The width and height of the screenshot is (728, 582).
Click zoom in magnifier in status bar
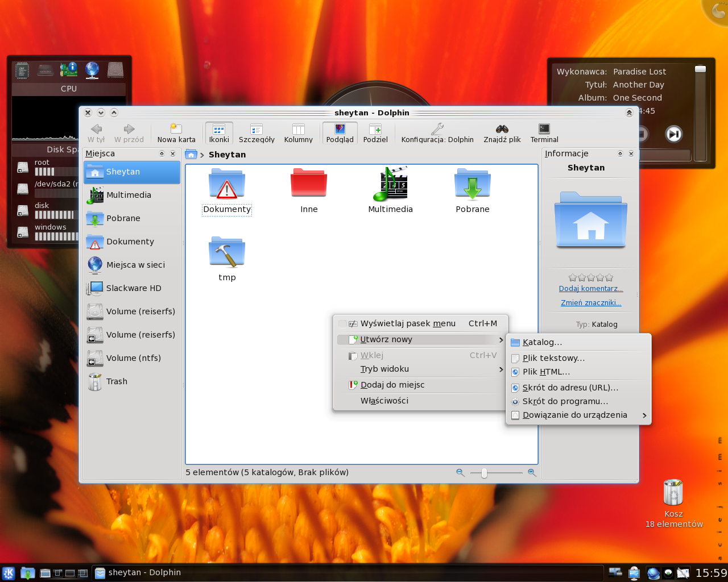click(532, 472)
